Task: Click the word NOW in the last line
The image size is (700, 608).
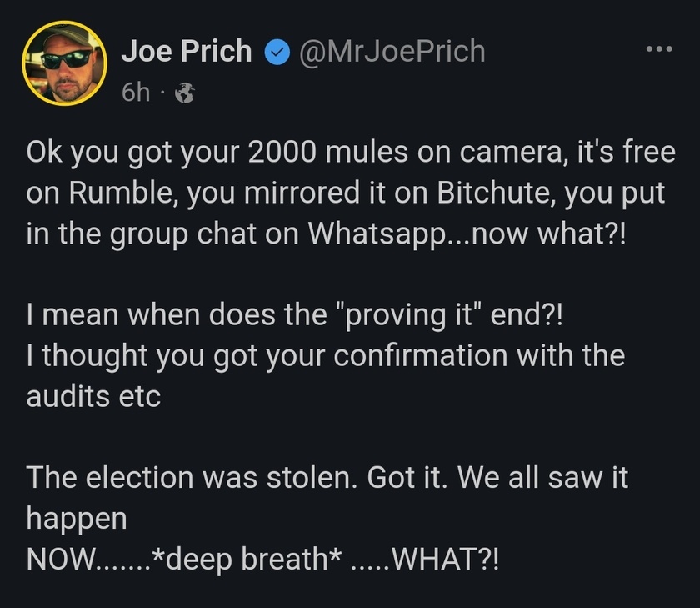Action: pyautogui.click(x=61, y=560)
